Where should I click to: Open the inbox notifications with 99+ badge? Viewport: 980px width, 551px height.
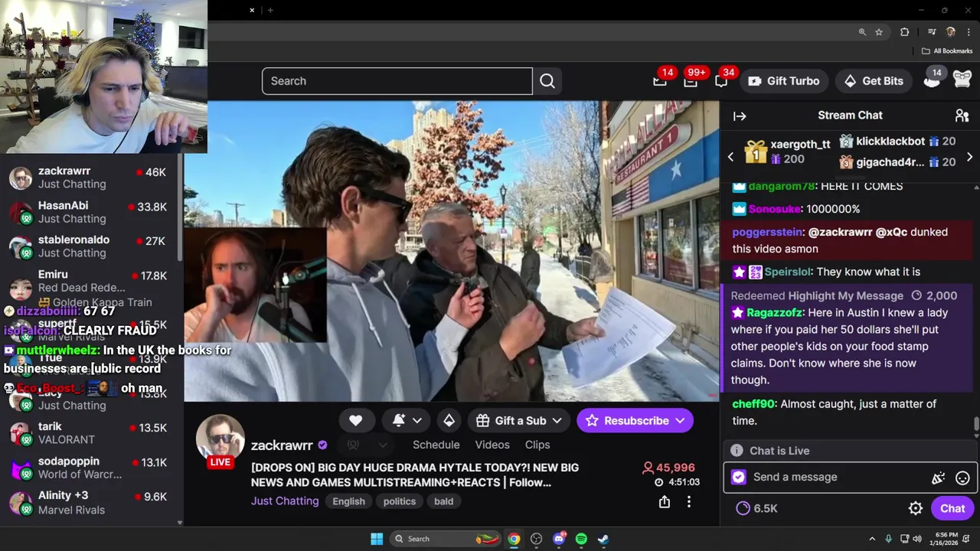pyautogui.click(x=691, y=80)
